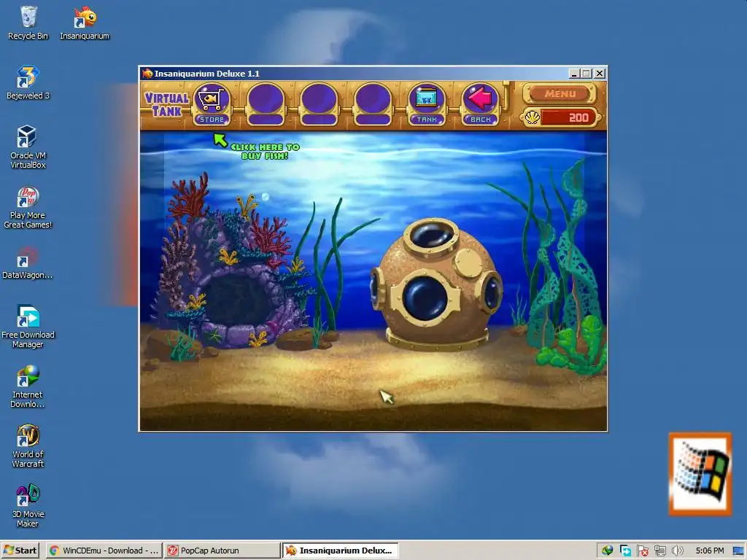Select the Bejeweled 3 desktop shortcut

click(28, 83)
